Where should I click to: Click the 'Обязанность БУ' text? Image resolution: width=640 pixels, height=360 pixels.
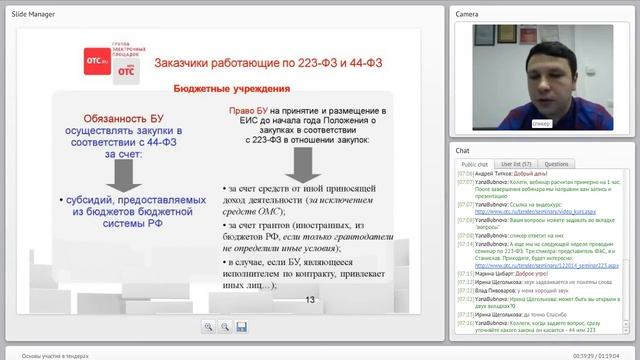click(x=123, y=119)
